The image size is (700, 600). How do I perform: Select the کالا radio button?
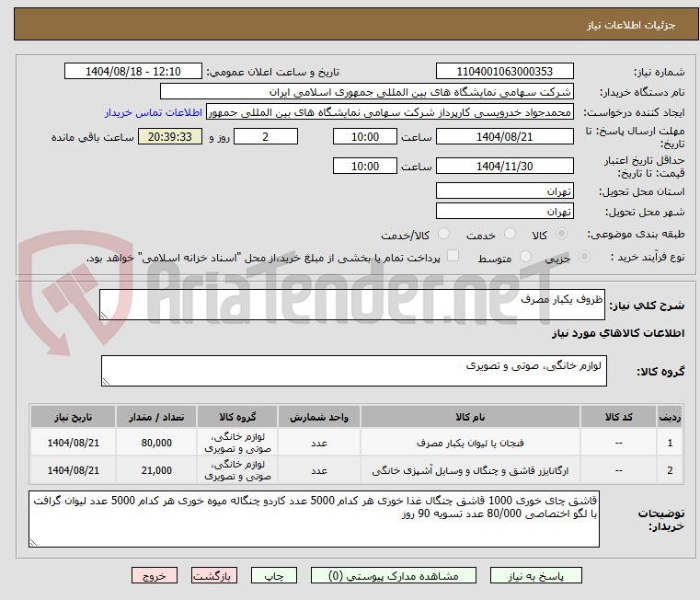pos(562,234)
